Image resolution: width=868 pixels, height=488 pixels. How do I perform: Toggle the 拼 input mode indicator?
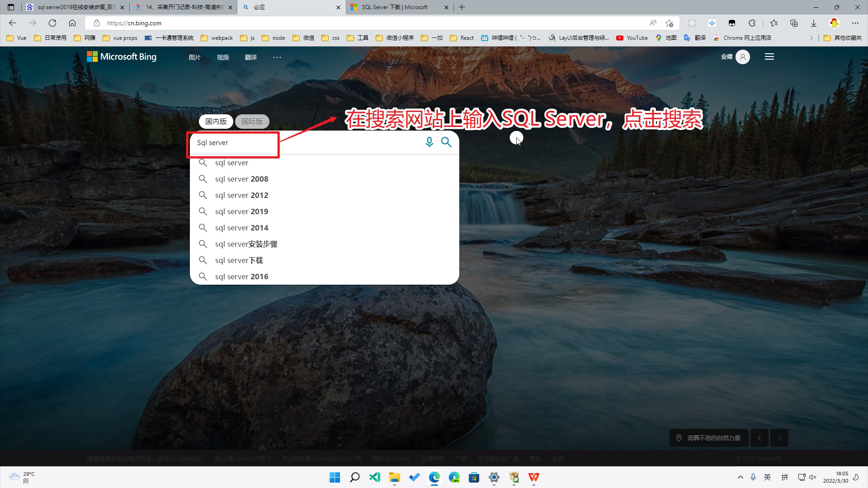[785, 477]
